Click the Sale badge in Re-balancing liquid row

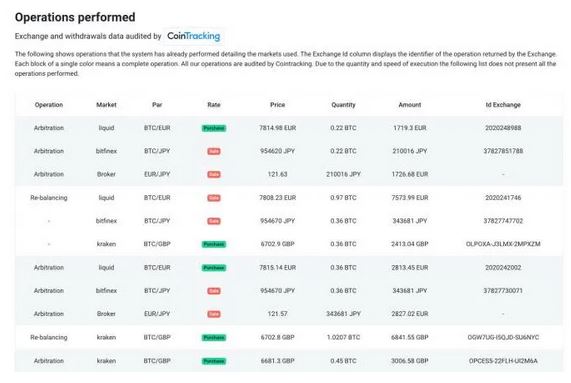[214, 198]
